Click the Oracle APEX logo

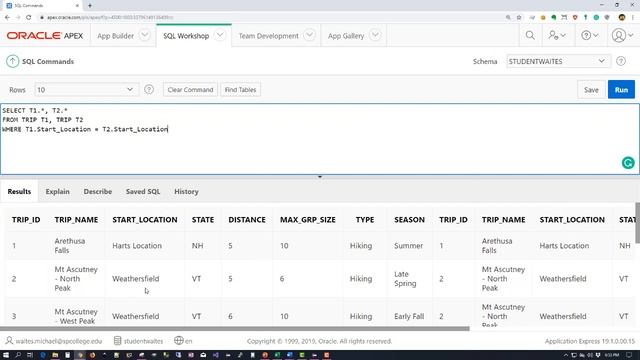pyautogui.click(x=45, y=36)
